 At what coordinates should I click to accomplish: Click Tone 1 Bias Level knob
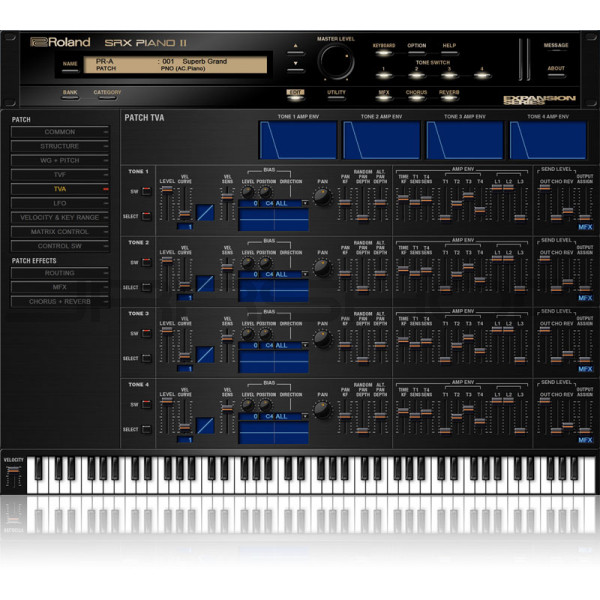[x=248, y=192]
